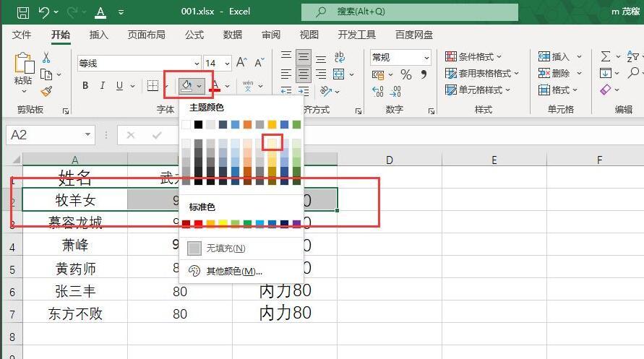Open the Fill Color dropdown arrow
Image resolution: width=644 pixels, height=359 pixels.
[x=199, y=86]
